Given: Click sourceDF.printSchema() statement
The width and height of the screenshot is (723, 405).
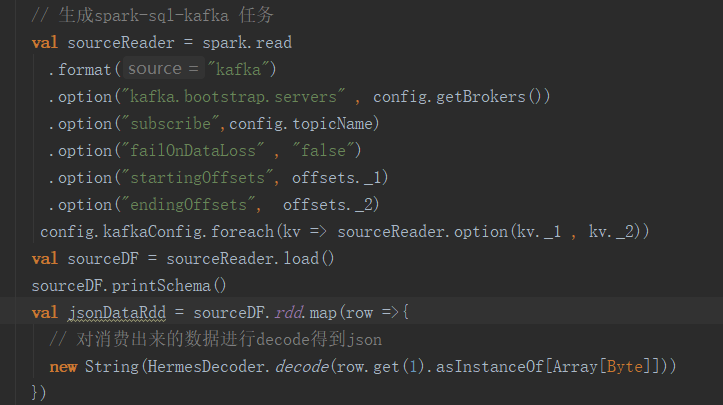Looking at the screenshot, I should point(129,286).
